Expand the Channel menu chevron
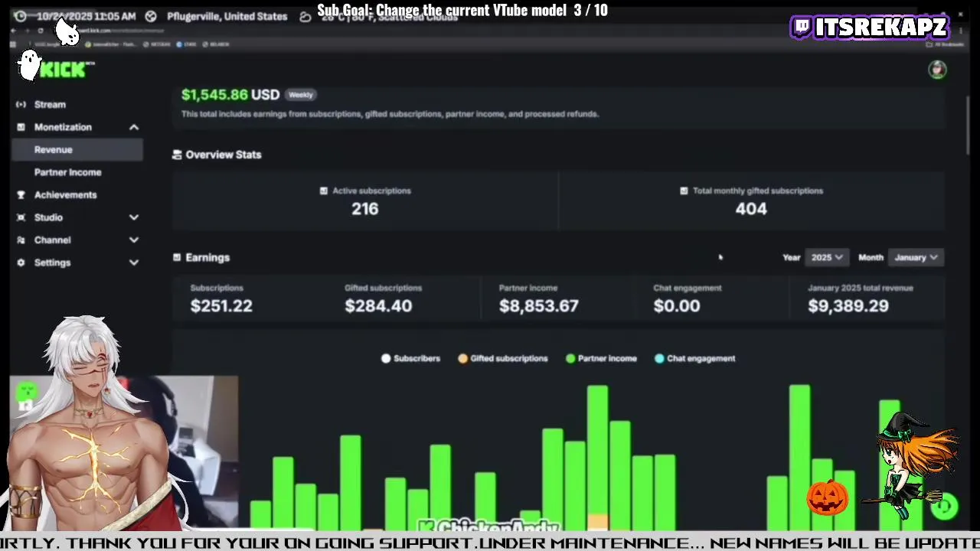The height and width of the screenshot is (551, 980). pos(134,240)
